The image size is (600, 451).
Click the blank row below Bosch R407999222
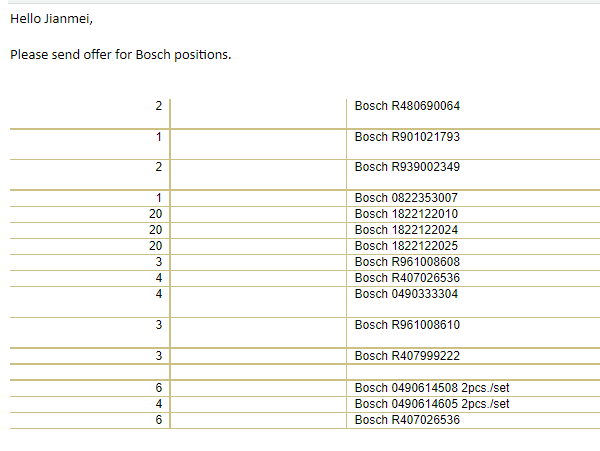pyautogui.click(x=305, y=372)
